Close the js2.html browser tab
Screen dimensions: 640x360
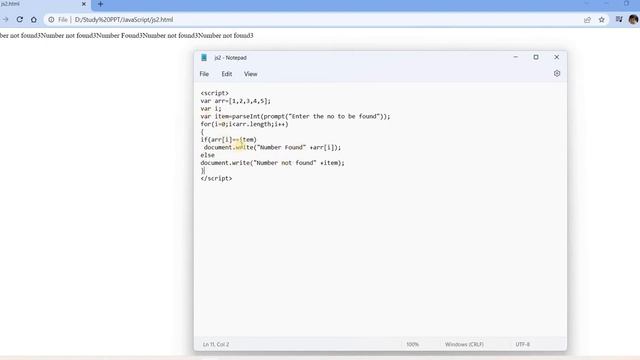(x=84, y=4)
